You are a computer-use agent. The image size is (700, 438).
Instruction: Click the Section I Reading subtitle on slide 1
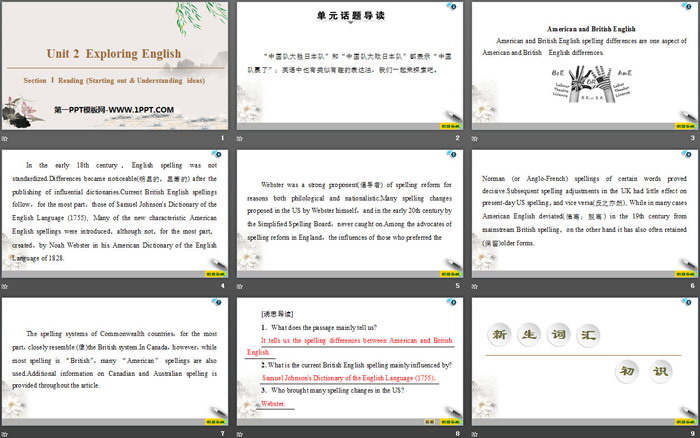[x=114, y=80]
